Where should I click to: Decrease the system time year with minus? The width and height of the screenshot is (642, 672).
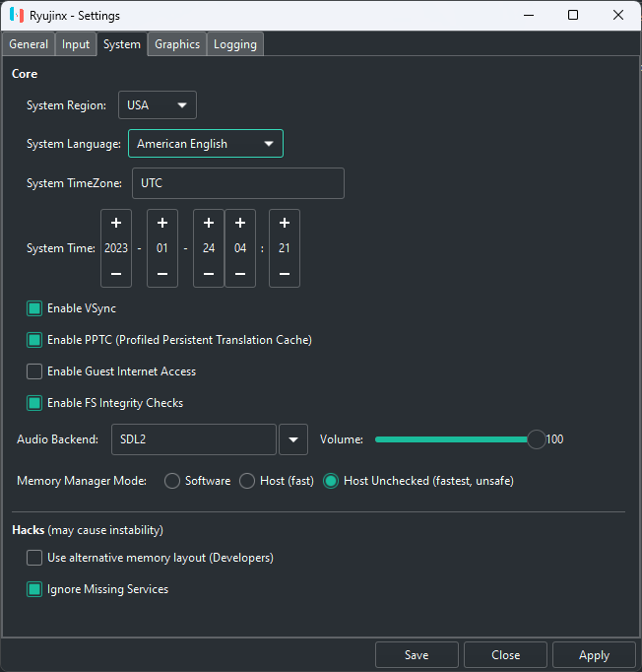coord(116,274)
